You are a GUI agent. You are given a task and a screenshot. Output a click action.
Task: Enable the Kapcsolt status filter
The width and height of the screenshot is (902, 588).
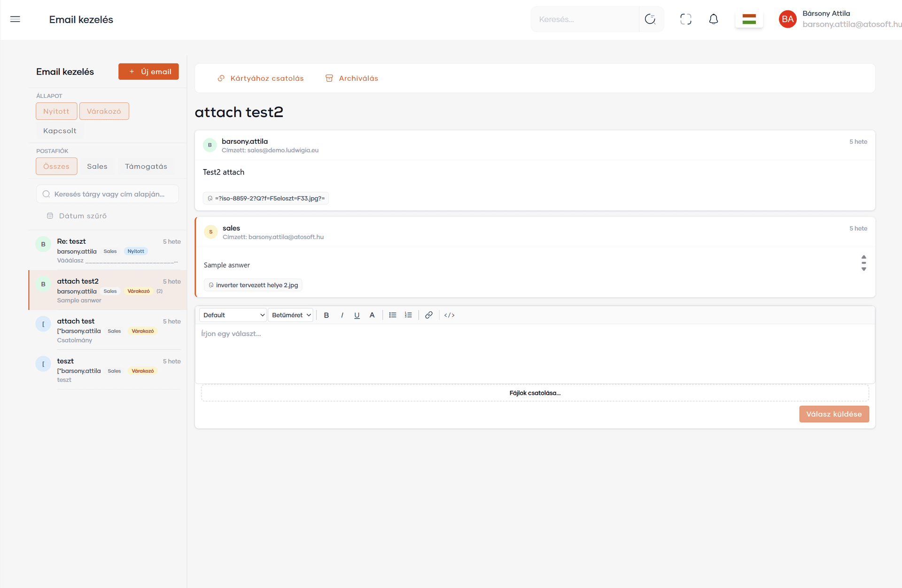[60, 131]
